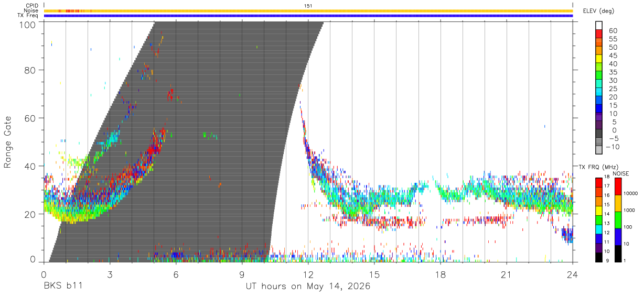The width and height of the screenshot is (644, 297).
Task: Click the blue segment of the NOISE color bar
Action: (x=617, y=237)
